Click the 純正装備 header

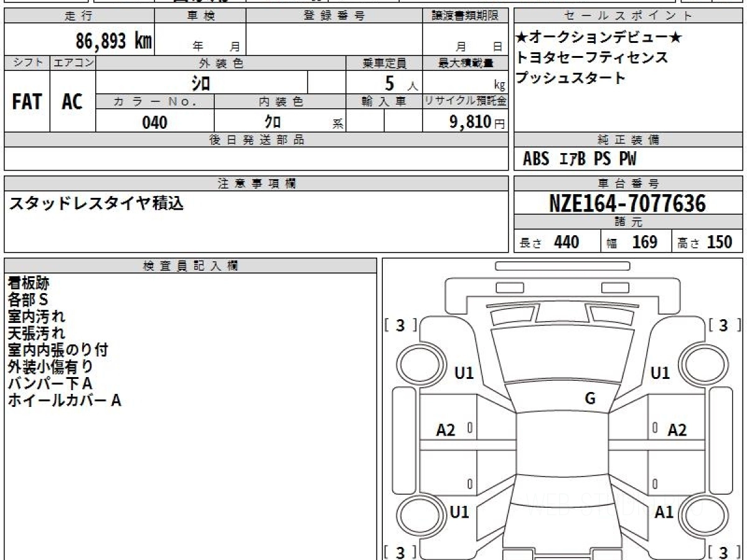point(629,140)
